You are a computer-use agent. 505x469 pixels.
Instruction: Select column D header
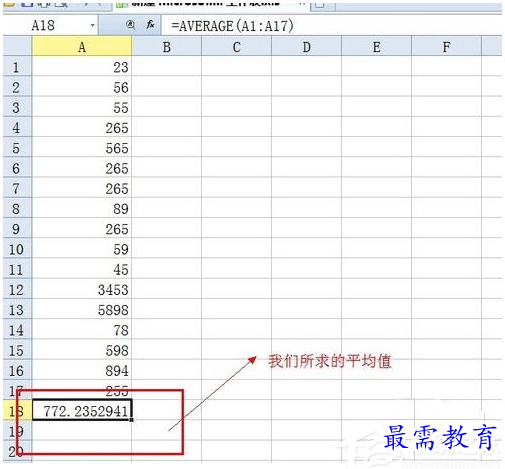click(307, 46)
